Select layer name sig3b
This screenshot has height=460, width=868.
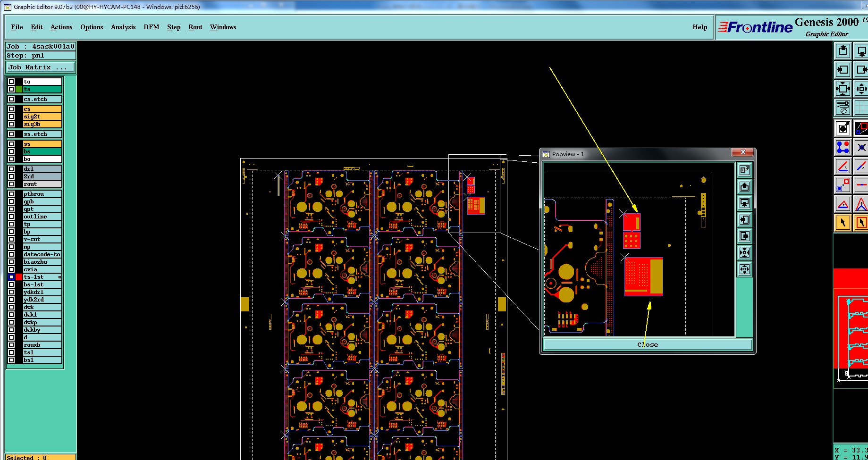pyautogui.click(x=42, y=124)
